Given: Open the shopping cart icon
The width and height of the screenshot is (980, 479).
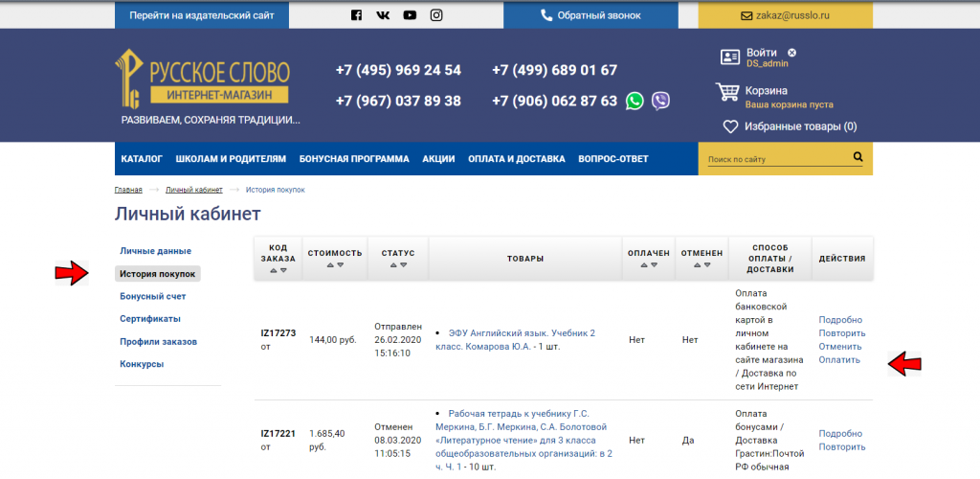Looking at the screenshot, I should tap(728, 92).
